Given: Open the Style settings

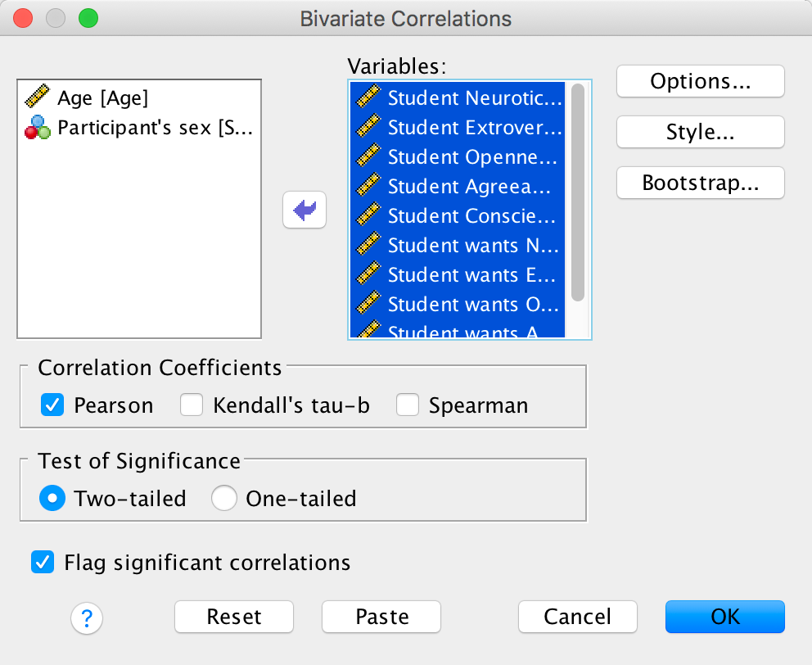Looking at the screenshot, I should click(700, 132).
